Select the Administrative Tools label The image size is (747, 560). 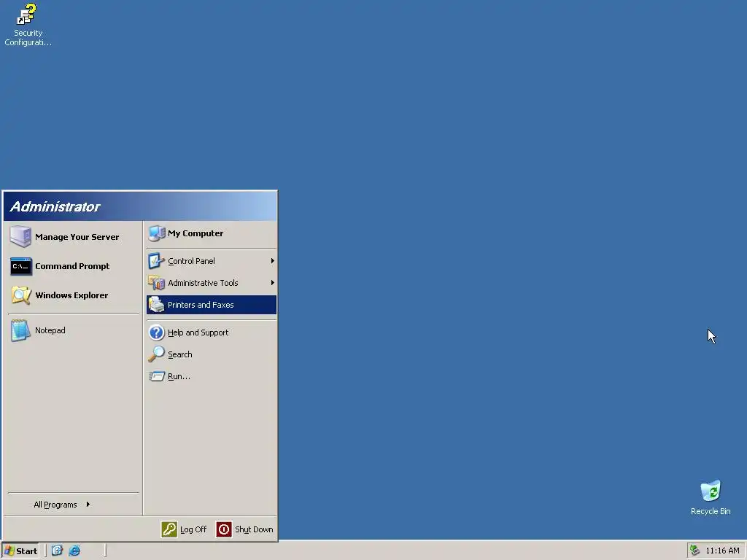[203, 283]
